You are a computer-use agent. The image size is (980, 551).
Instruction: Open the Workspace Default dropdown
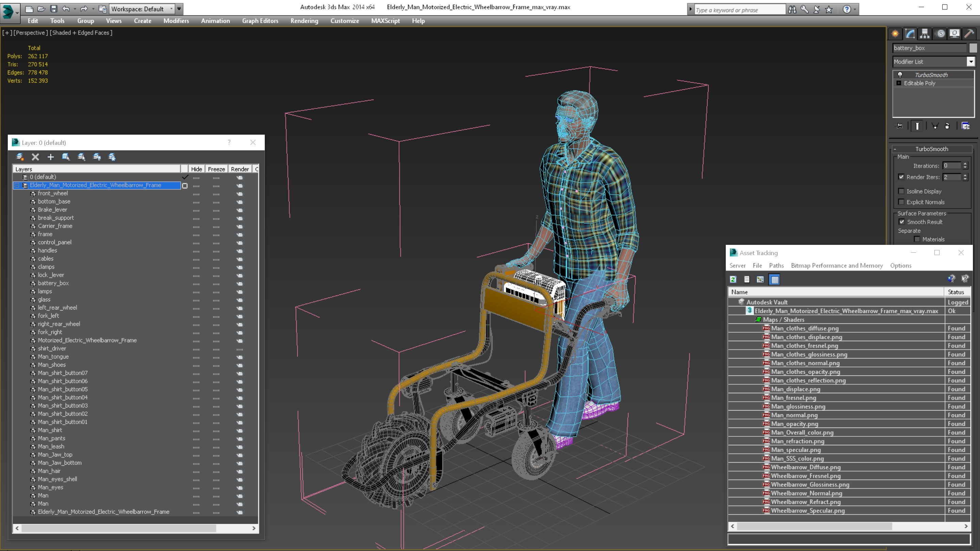coord(171,9)
